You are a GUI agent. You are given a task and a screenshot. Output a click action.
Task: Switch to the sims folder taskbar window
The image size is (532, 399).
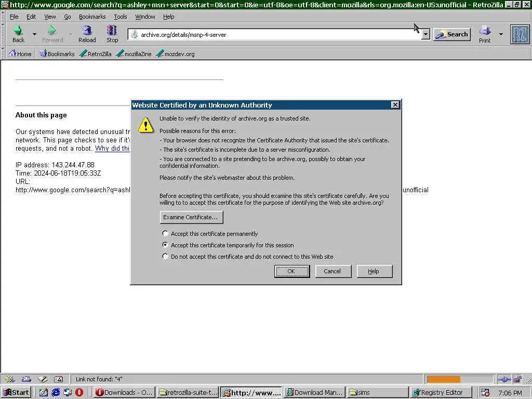pos(378,392)
